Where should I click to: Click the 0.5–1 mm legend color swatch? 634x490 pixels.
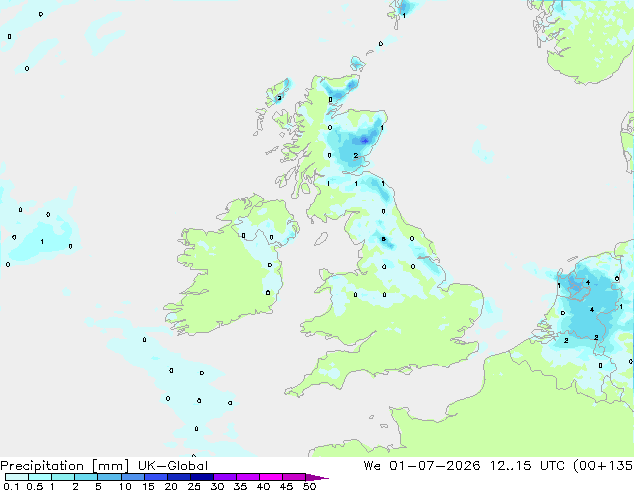(40, 477)
